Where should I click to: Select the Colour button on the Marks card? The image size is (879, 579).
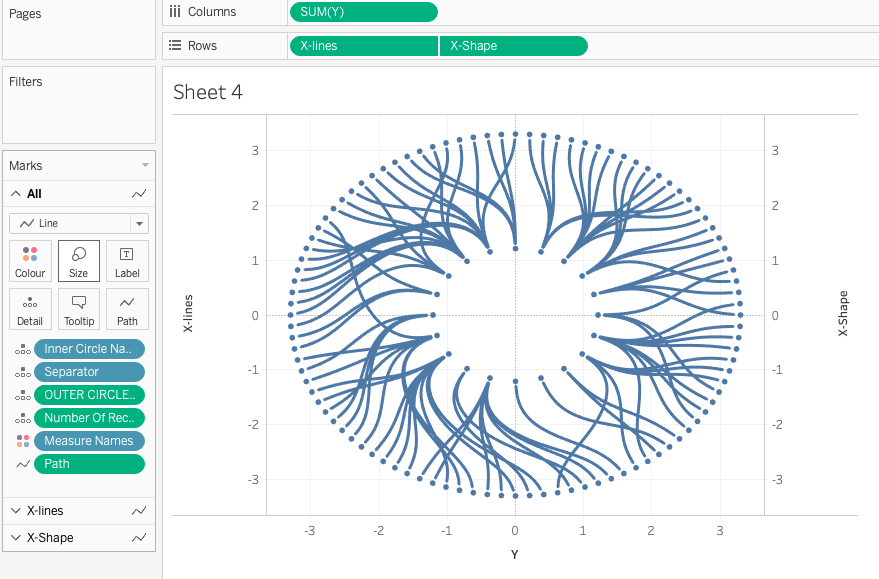click(x=30, y=260)
